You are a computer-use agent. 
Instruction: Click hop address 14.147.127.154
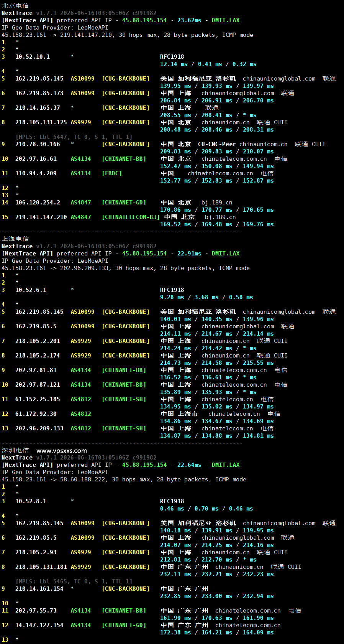coord(39,625)
